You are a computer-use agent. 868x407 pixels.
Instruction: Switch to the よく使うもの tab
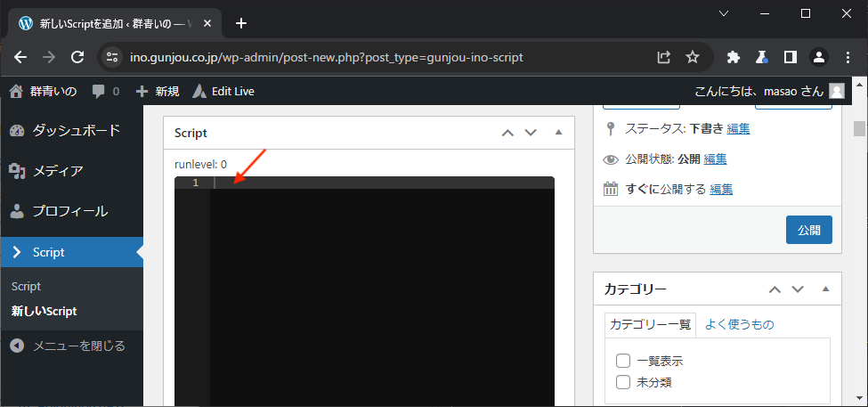pos(739,324)
